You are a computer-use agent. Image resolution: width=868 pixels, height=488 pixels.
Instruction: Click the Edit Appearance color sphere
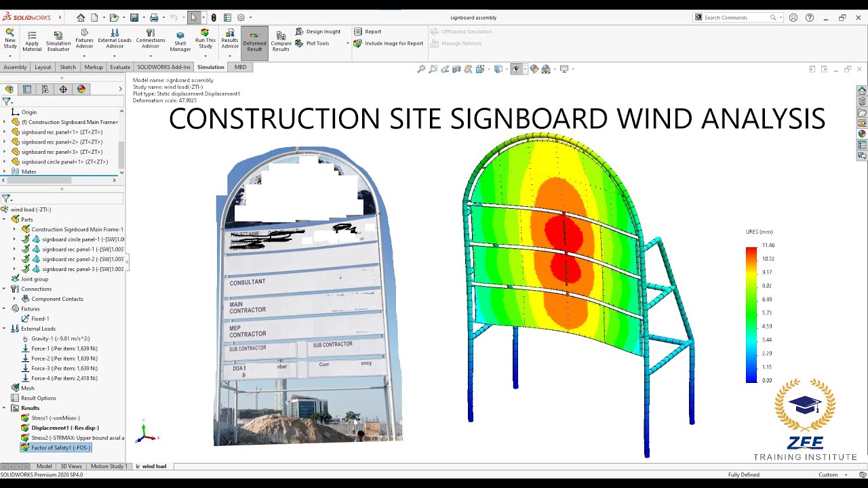tap(534, 69)
